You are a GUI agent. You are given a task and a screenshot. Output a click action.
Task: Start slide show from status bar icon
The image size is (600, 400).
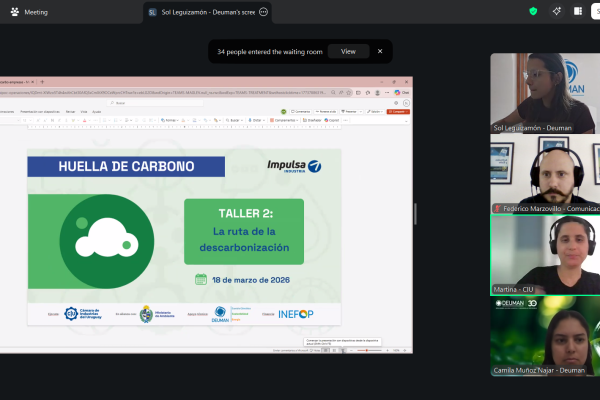pos(343,350)
